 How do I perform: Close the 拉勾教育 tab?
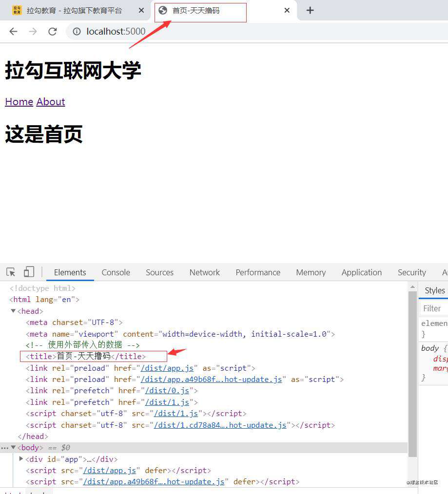pos(141,10)
